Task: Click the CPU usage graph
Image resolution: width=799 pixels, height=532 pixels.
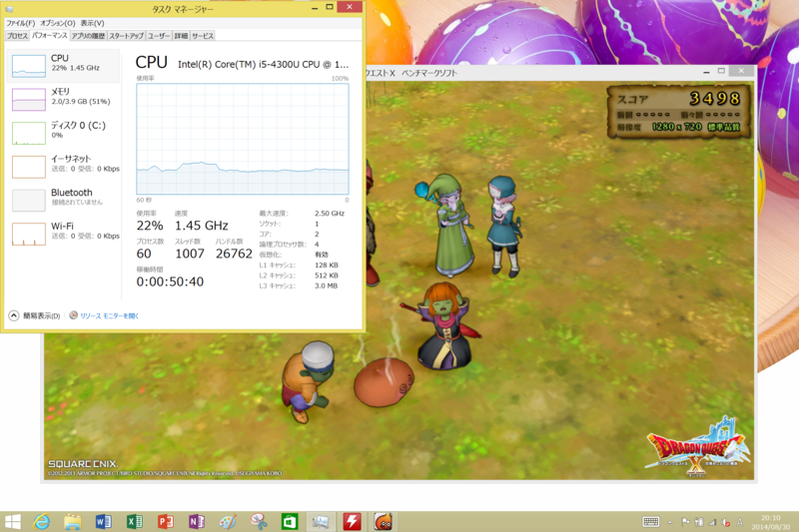Action: point(243,139)
